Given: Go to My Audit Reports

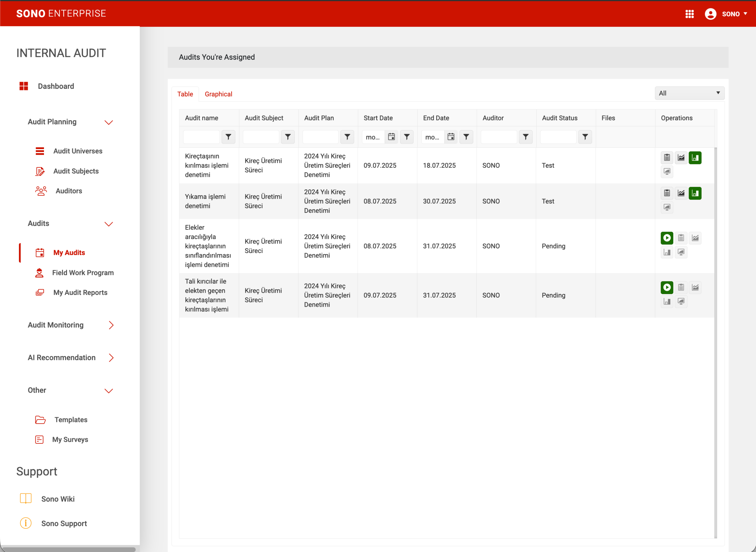Looking at the screenshot, I should click(x=80, y=293).
